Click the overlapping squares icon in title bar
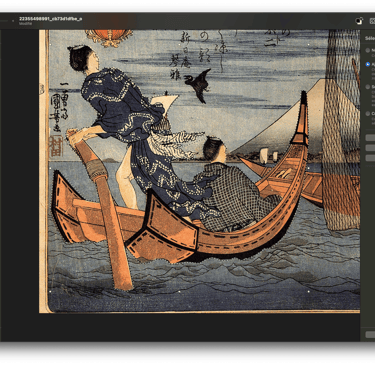The width and height of the screenshot is (375, 366). point(359,21)
